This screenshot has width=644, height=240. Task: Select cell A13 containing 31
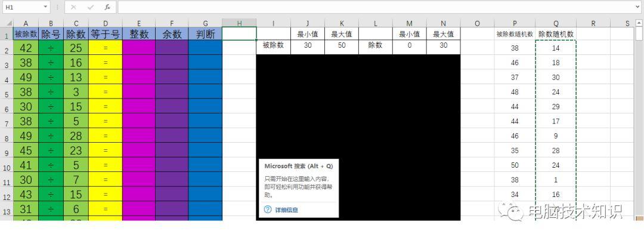point(26,209)
